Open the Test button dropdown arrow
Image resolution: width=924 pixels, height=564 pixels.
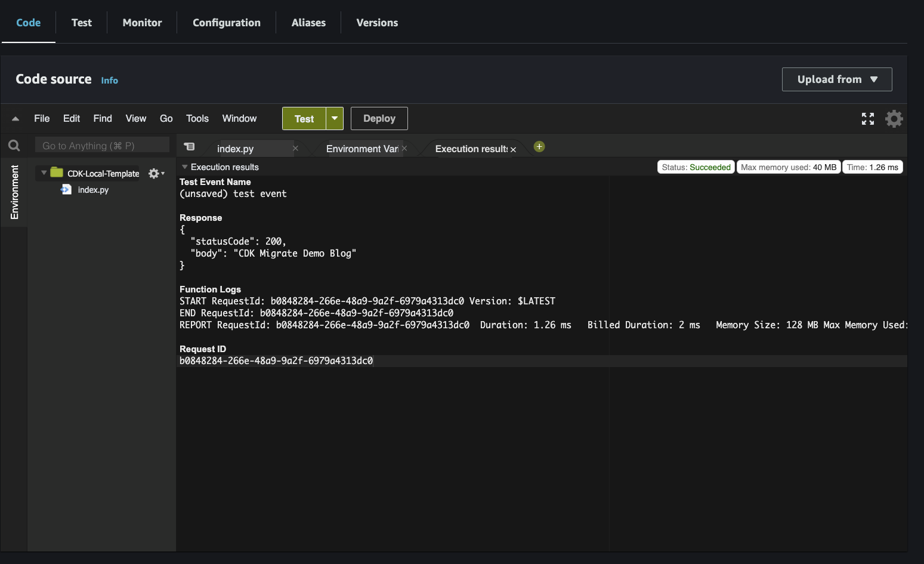pyautogui.click(x=335, y=118)
